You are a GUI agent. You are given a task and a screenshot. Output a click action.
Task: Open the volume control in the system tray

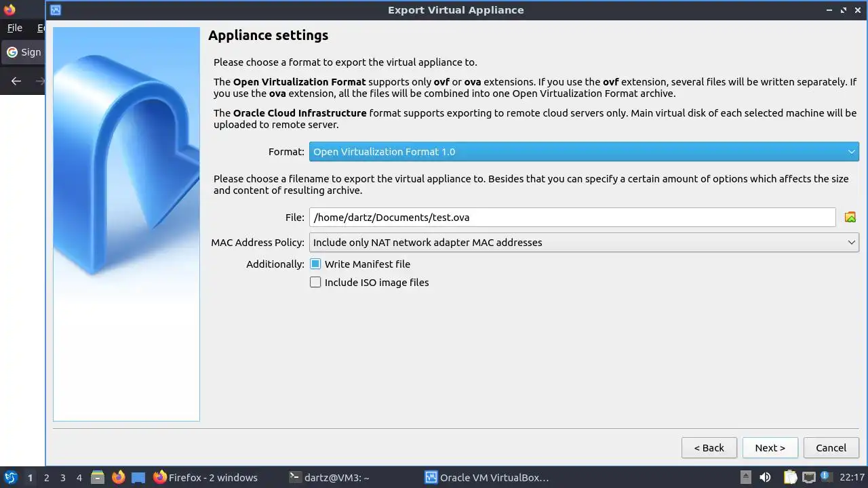click(x=765, y=477)
